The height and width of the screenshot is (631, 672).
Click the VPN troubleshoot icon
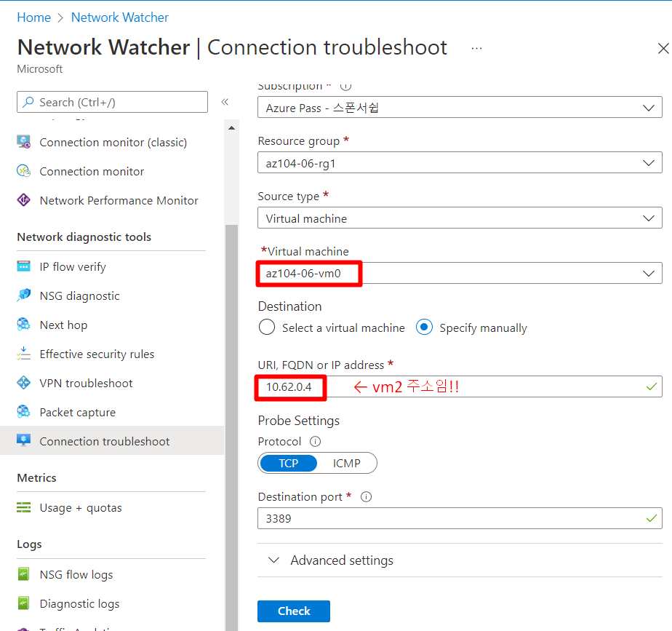pos(23,383)
